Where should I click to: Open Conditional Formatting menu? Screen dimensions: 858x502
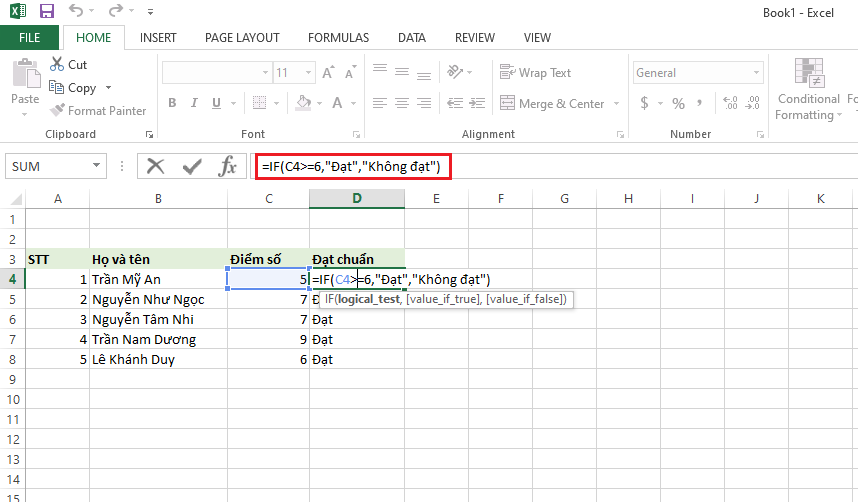[808, 89]
